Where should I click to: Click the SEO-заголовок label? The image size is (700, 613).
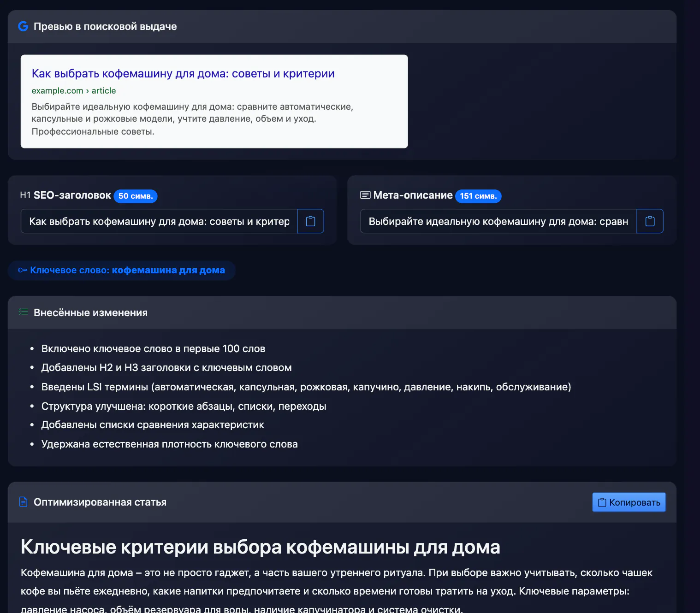click(72, 195)
